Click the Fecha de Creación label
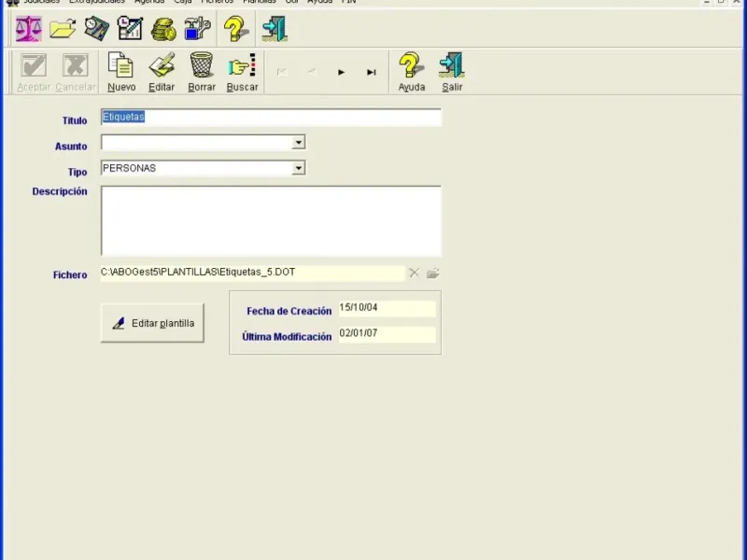 pos(289,312)
